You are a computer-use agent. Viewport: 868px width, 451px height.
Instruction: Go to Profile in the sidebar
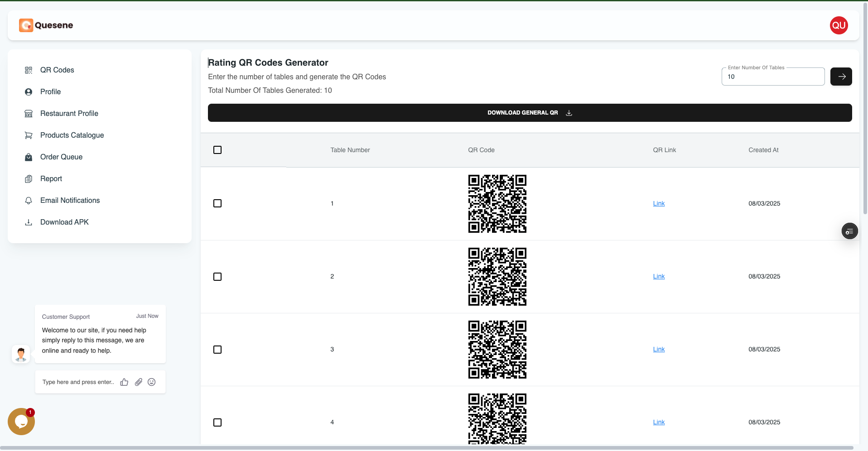(x=50, y=92)
